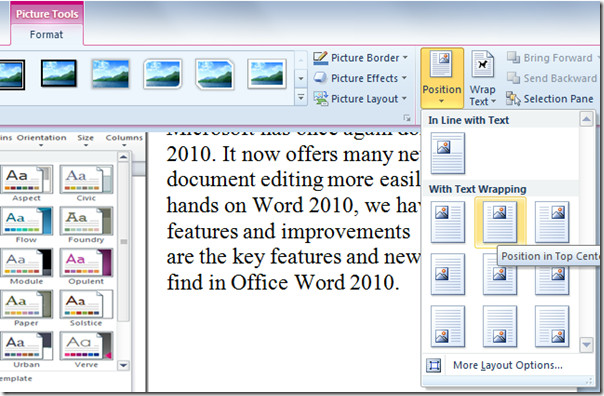Open the Position dropdown button

point(442,78)
